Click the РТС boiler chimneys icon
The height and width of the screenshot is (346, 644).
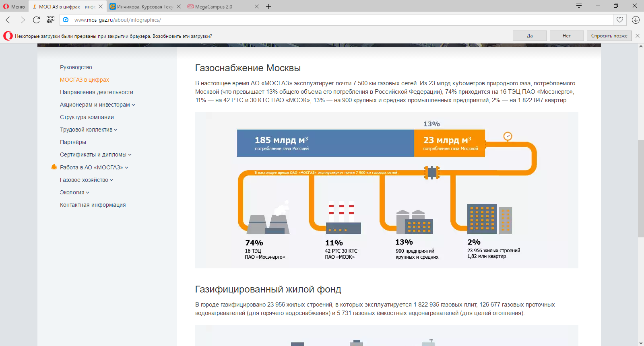[x=343, y=217]
